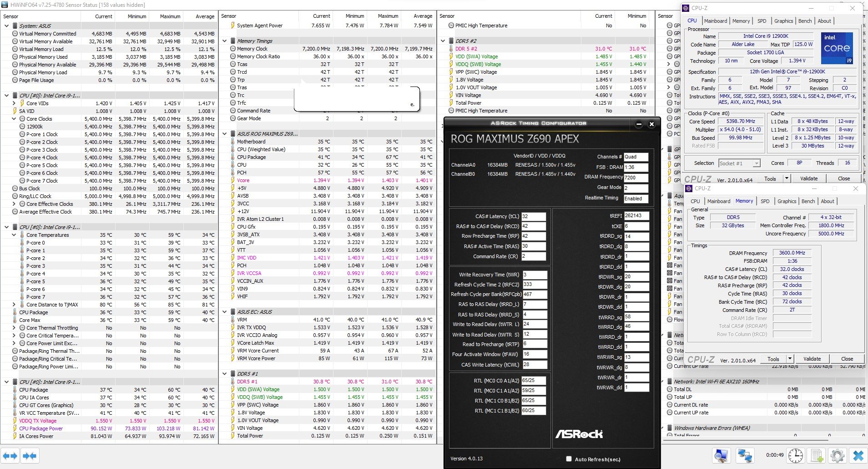Click the circle icon beside Memory Clock Ratio
This screenshot has width=868, height=469.
pos(233,56)
